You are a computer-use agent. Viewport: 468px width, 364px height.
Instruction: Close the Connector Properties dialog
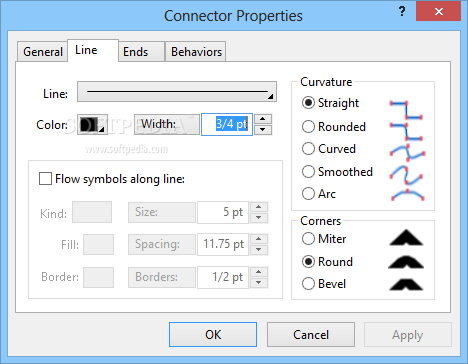[438, 12]
